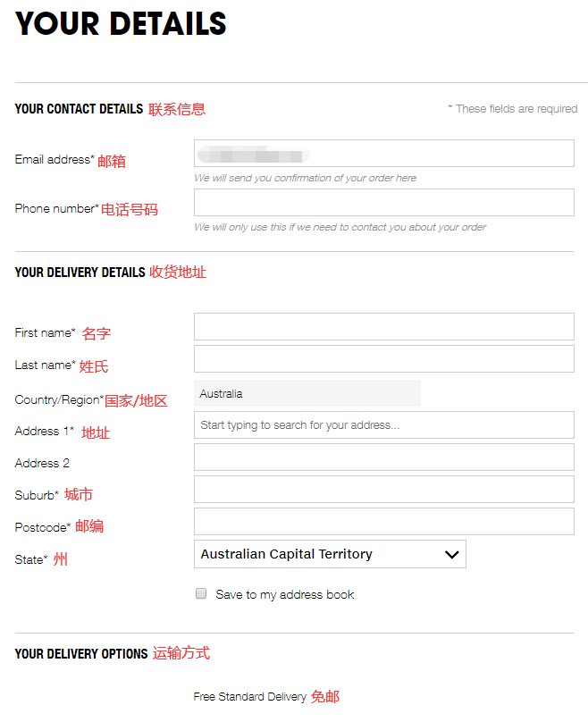This screenshot has width=588, height=722.
Task: Click the Your Delivery Options section heading
Action: (x=80, y=654)
